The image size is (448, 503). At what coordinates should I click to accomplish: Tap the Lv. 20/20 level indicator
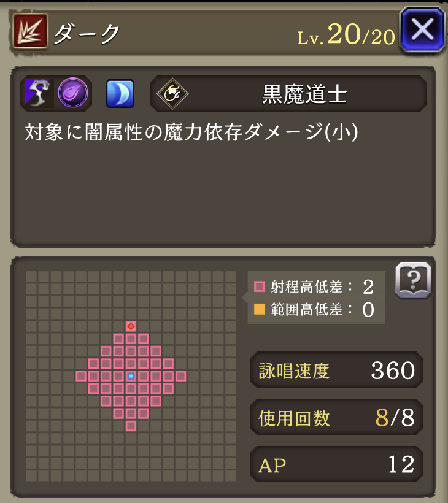[x=346, y=34]
